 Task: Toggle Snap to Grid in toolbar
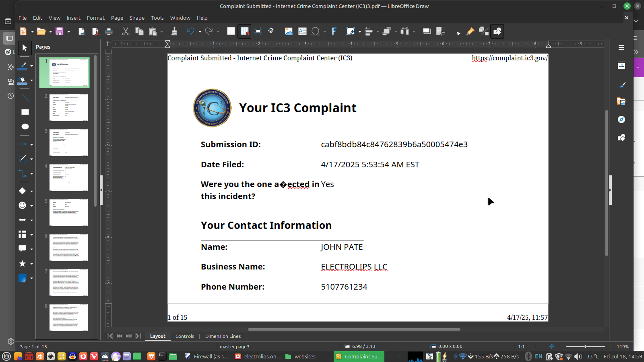point(244,31)
